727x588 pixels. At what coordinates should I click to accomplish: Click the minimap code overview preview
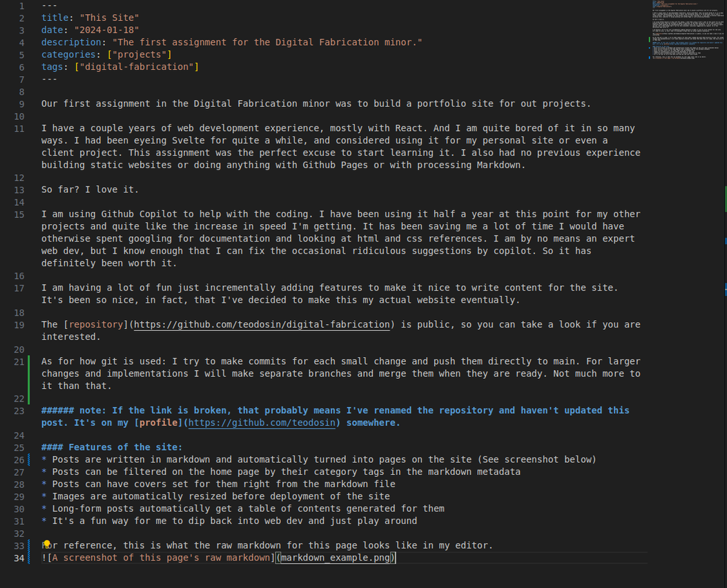point(687,30)
